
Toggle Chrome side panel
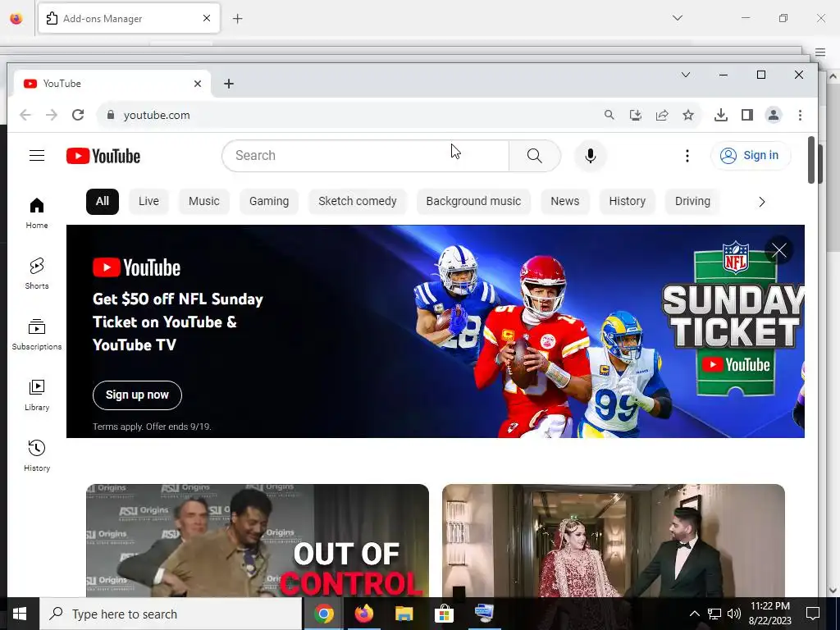[747, 115]
